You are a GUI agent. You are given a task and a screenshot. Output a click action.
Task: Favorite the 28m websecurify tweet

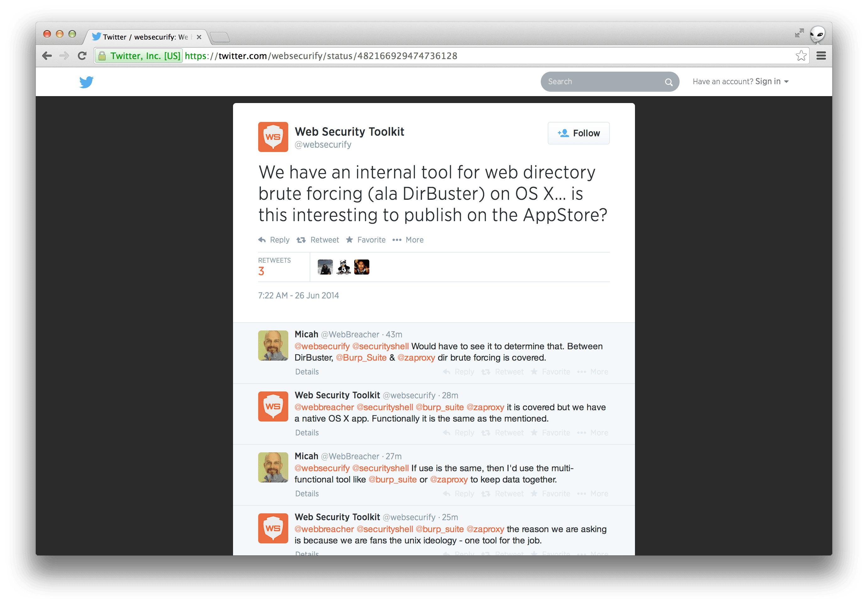[551, 433]
